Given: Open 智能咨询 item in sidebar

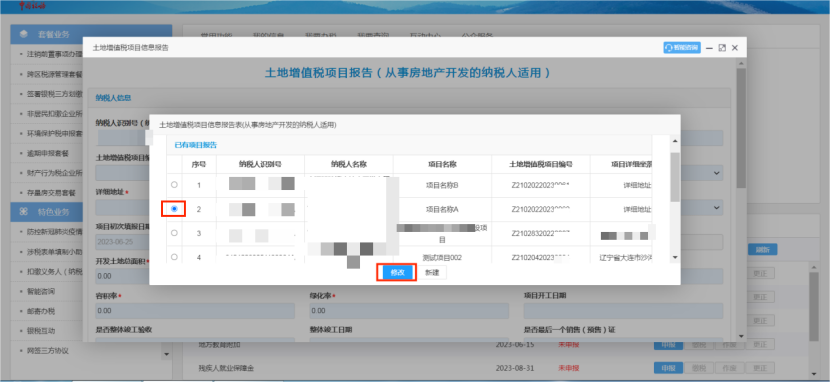Looking at the screenshot, I should tap(41, 292).
